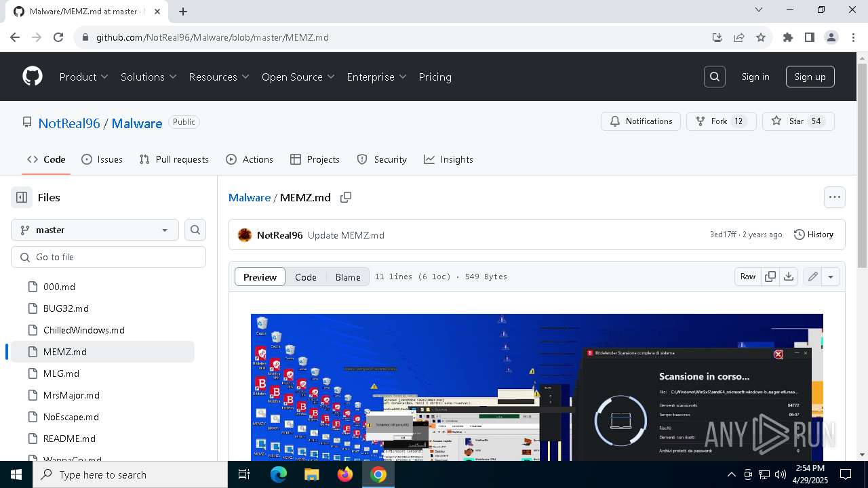868x488 pixels.
Task: Open a new browser tab with plus
Action: pos(183,11)
